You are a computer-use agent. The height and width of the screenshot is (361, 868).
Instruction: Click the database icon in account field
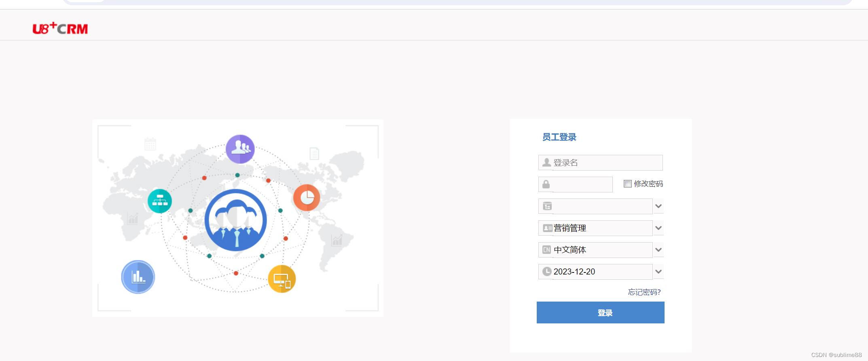coord(547,206)
